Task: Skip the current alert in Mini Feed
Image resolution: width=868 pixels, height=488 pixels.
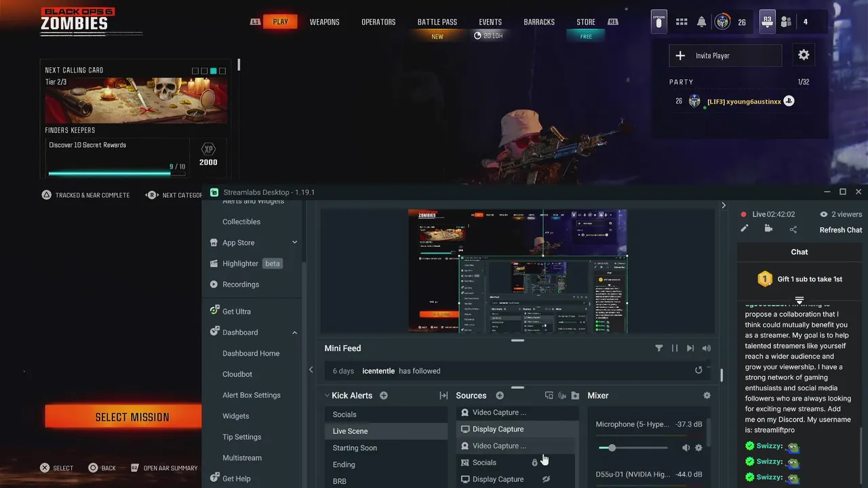Action: click(x=690, y=348)
